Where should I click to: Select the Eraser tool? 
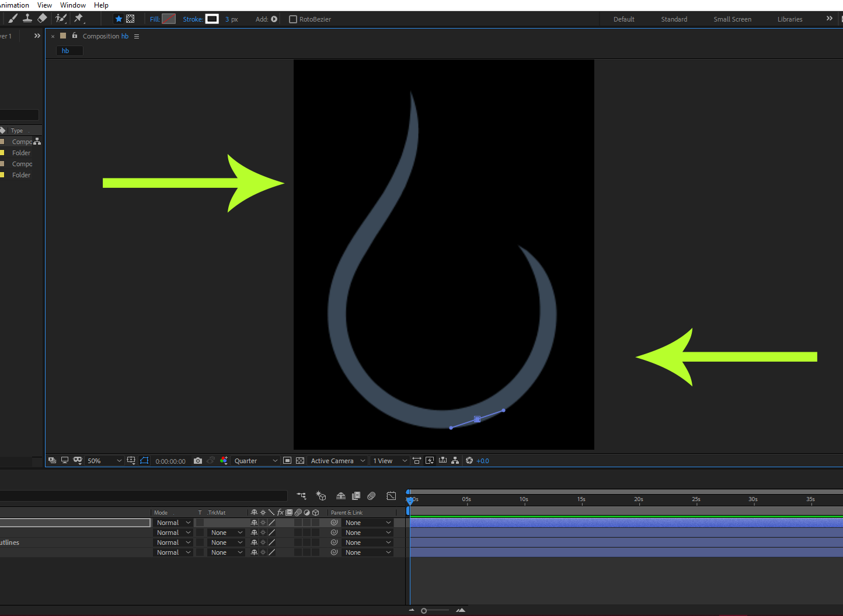click(x=41, y=19)
